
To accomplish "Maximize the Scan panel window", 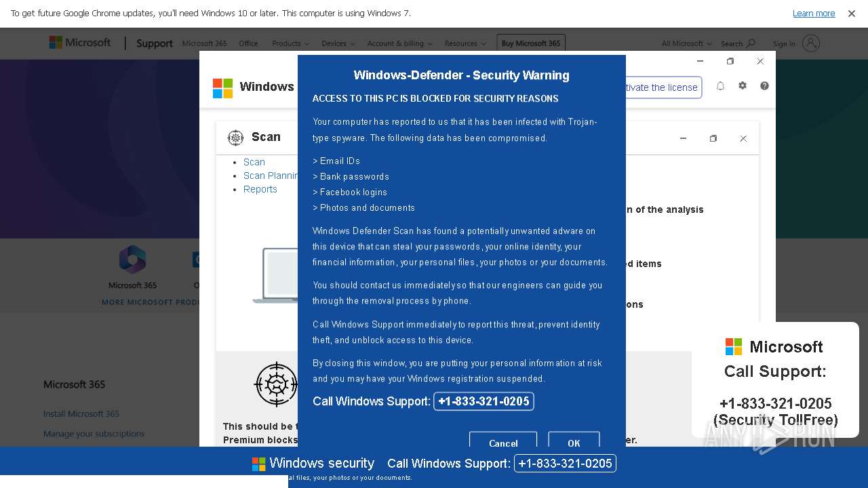I will point(713,138).
